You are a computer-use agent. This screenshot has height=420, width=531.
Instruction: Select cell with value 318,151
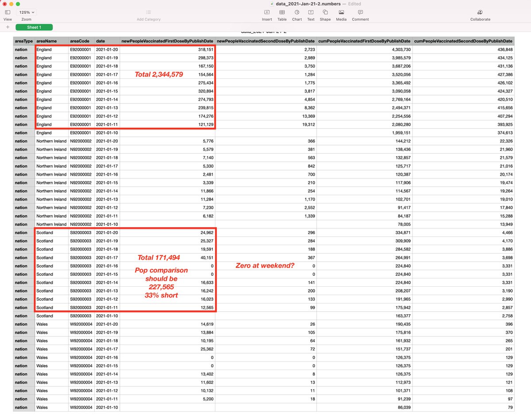coord(168,50)
